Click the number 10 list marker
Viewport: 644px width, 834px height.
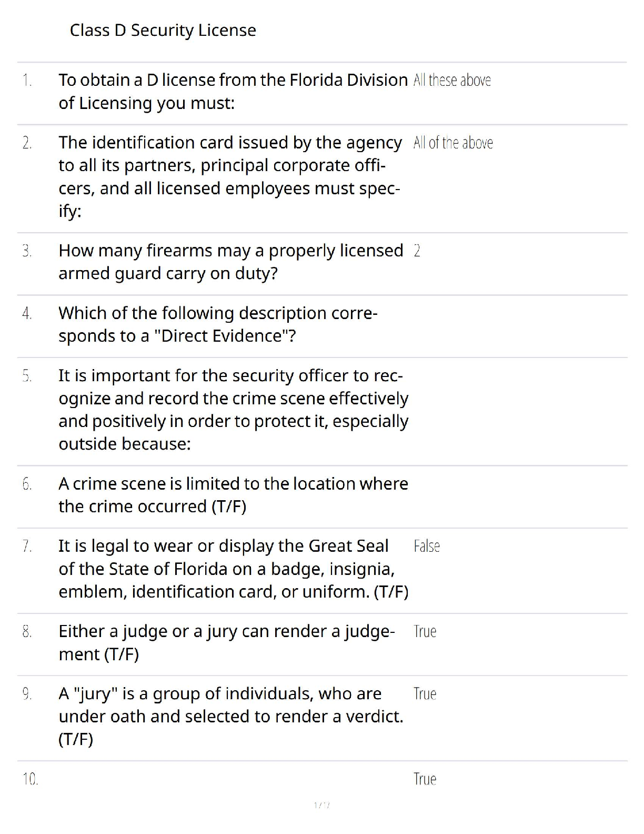pyautogui.click(x=30, y=779)
